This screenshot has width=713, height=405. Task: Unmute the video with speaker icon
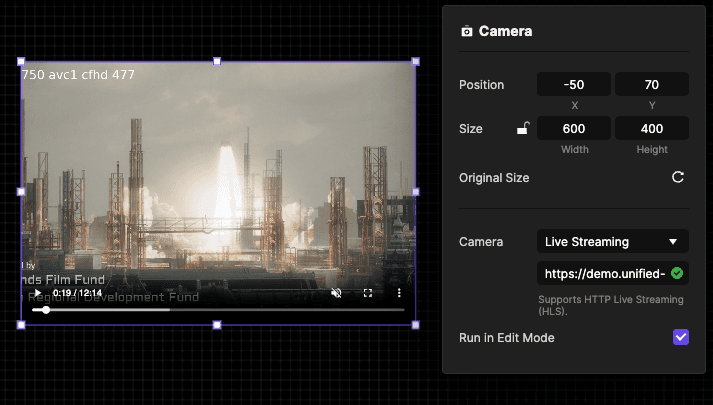pos(336,293)
